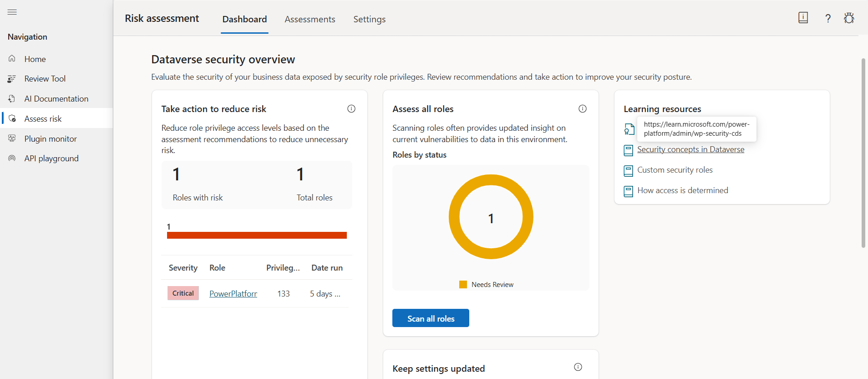Open Review Tool from the sidebar

(x=45, y=79)
